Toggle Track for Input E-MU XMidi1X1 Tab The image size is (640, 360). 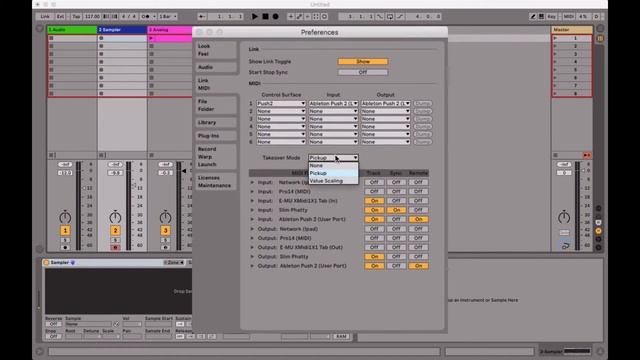point(374,201)
